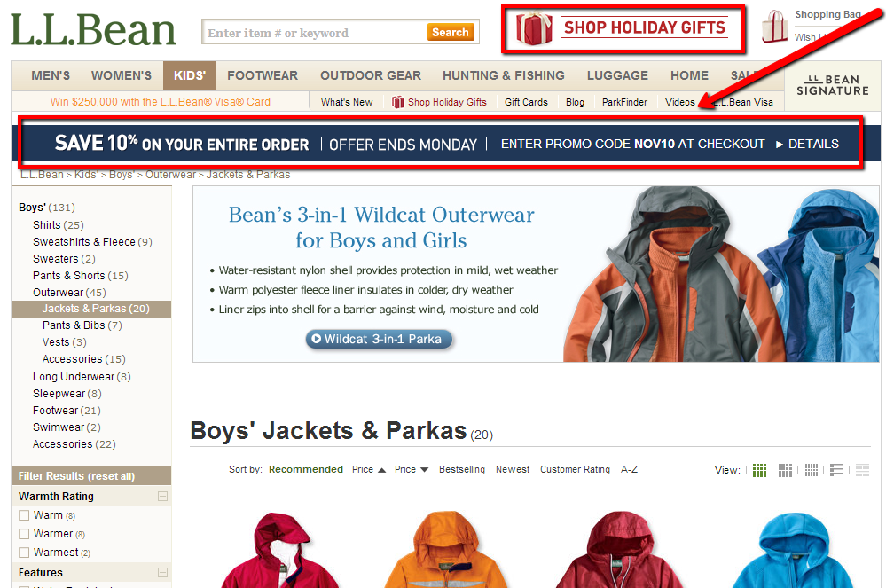886x588 pixels.
Task: Click the red gift box holiday icon
Action: [x=533, y=28]
